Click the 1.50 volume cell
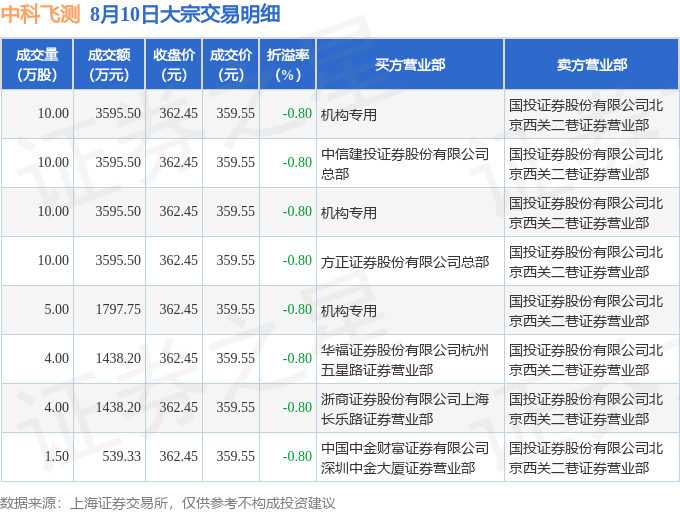Image resolution: width=680 pixels, height=512 pixels. click(x=37, y=457)
